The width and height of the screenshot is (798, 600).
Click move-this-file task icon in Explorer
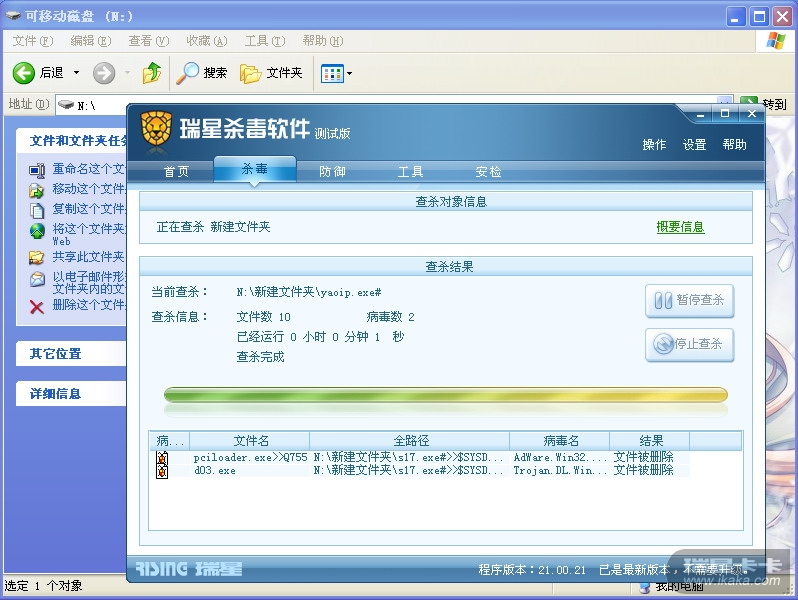click(37, 190)
